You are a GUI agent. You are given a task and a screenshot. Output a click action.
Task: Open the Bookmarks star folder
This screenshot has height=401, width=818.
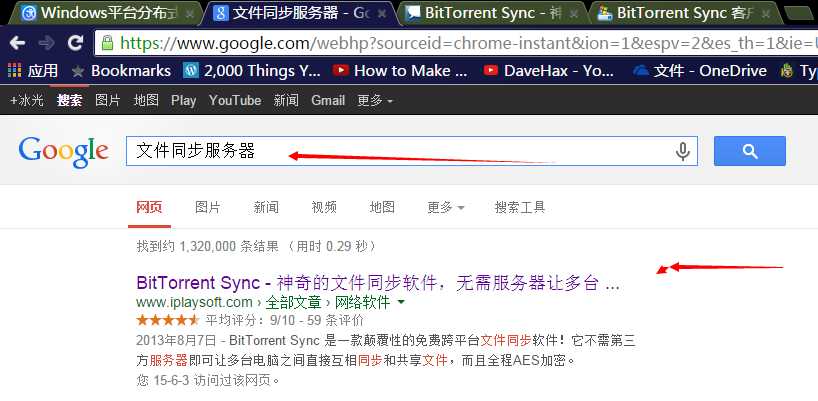coord(121,70)
